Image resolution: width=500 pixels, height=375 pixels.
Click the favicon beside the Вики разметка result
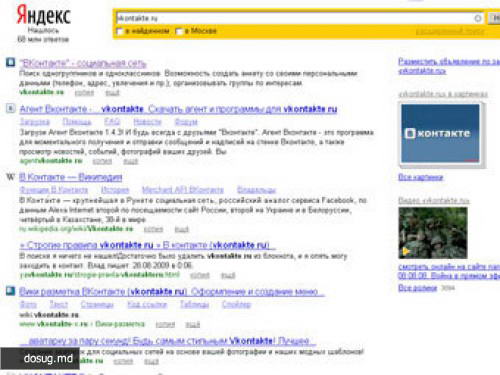(10, 291)
